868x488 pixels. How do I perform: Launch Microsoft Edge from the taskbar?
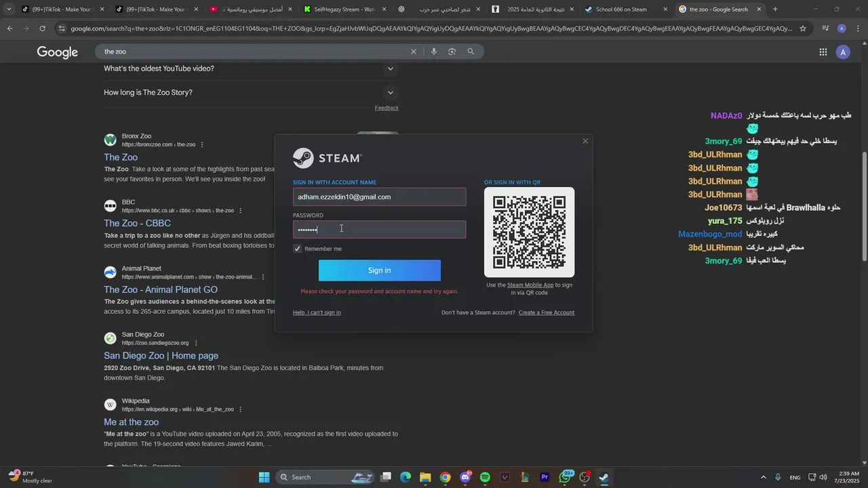(406, 477)
